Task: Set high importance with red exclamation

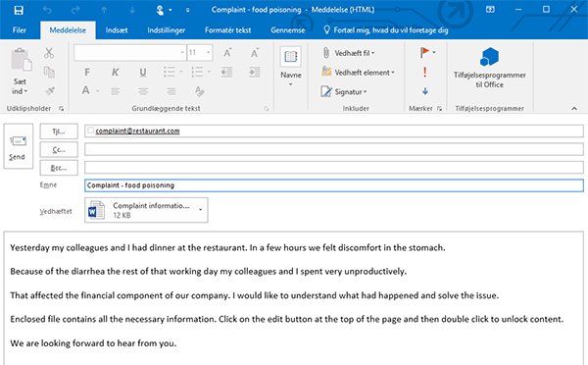Action: [425, 72]
